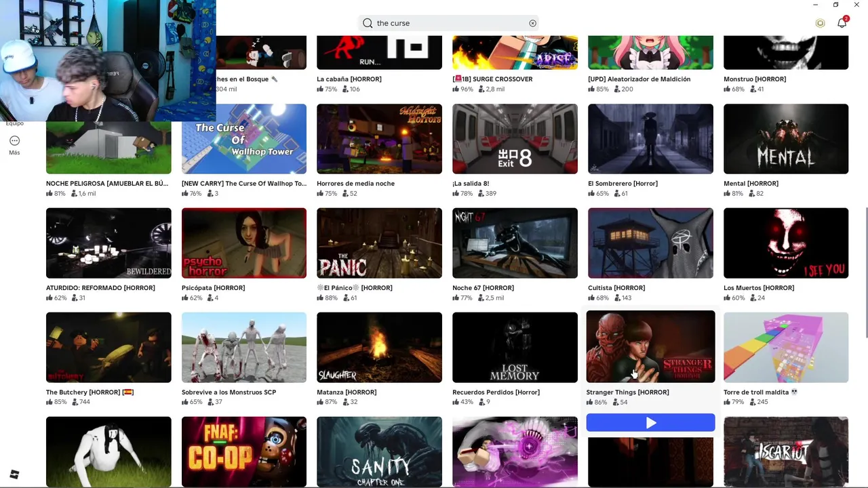Click the like percentage icon for The Butchery
The height and width of the screenshot is (488, 868).
click(x=50, y=402)
